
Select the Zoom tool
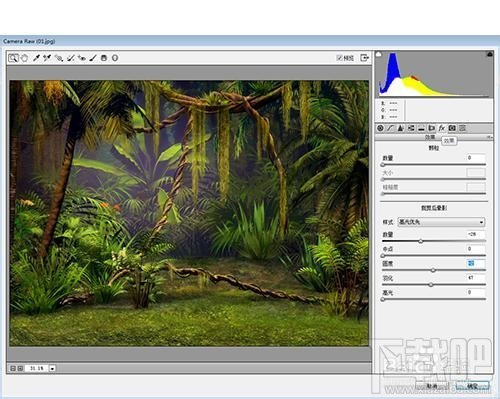(13, 58)
